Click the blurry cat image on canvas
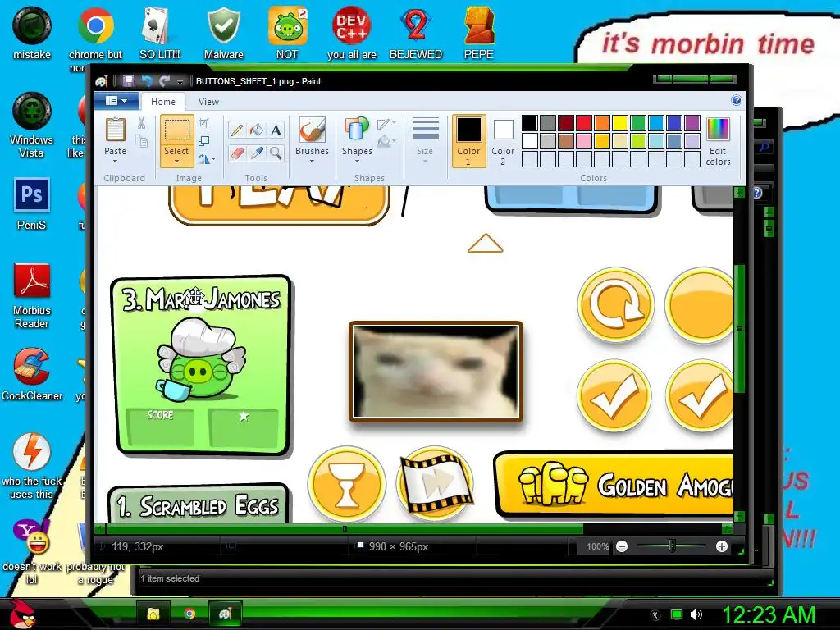Screen dimensions: 840x630 [436, 372]
